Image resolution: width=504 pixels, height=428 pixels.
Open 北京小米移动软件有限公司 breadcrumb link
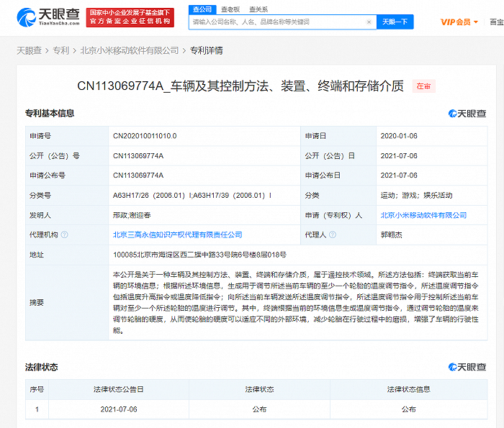[129, 50]
